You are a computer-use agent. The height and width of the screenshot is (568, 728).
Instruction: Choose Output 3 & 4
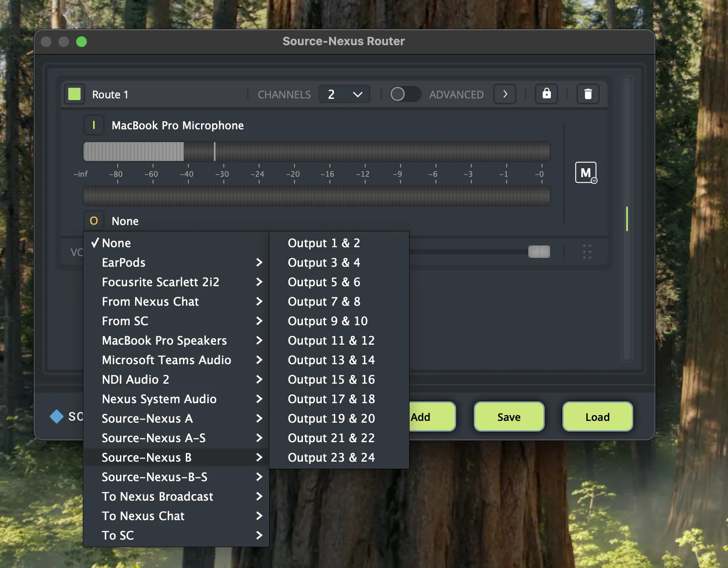click(x=339, y=262)
